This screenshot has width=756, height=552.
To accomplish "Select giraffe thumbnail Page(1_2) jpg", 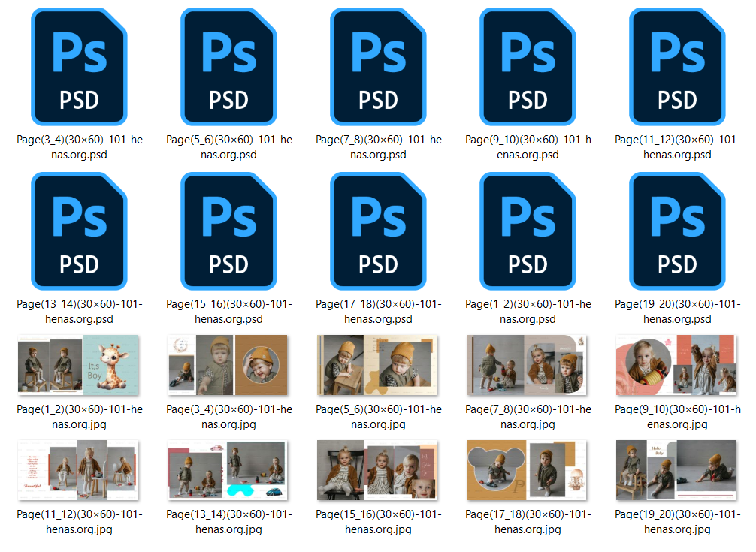I will 78,365.
